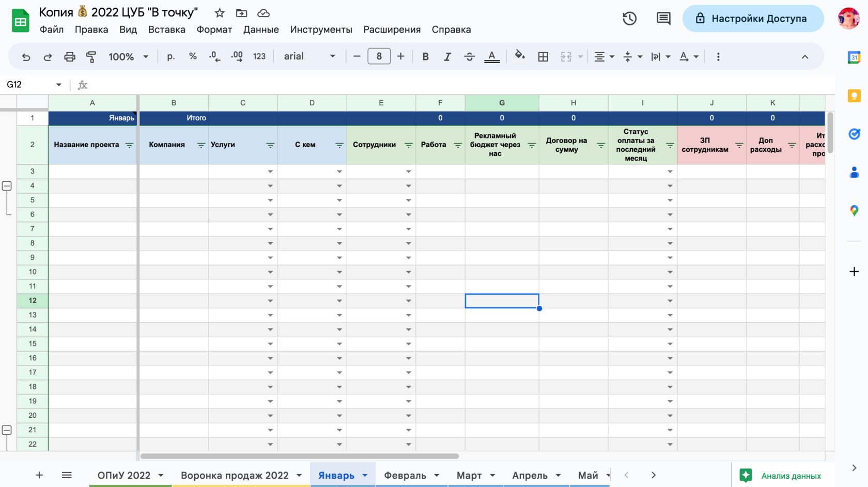Collapse the row group at row 4
Viewport: 868px width, 487px height.
tap(7, 186)
